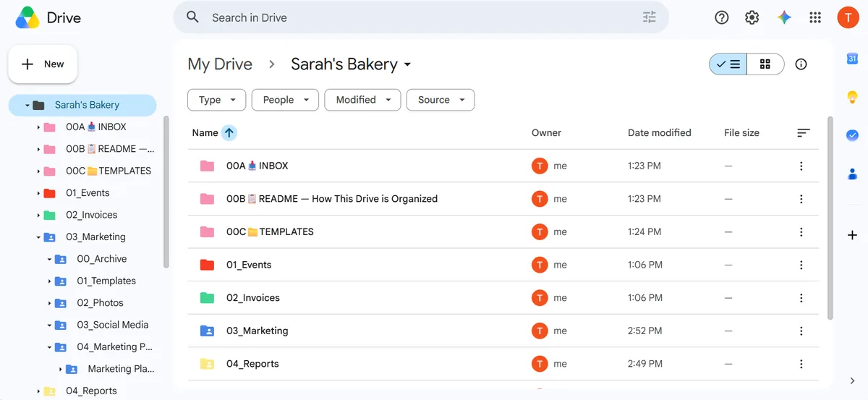This screenshot has width=868, height=400.
Task: Switch to grid layout view
Action: (x=765, y=64)
